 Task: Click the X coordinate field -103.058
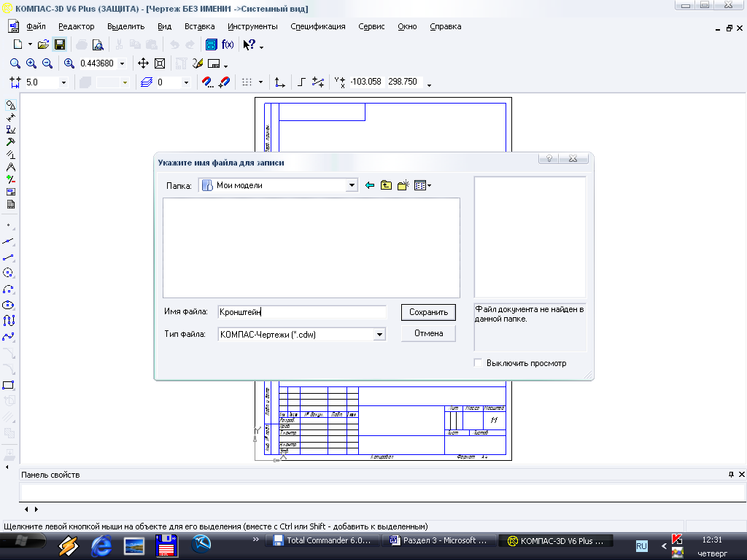(366, 82)
